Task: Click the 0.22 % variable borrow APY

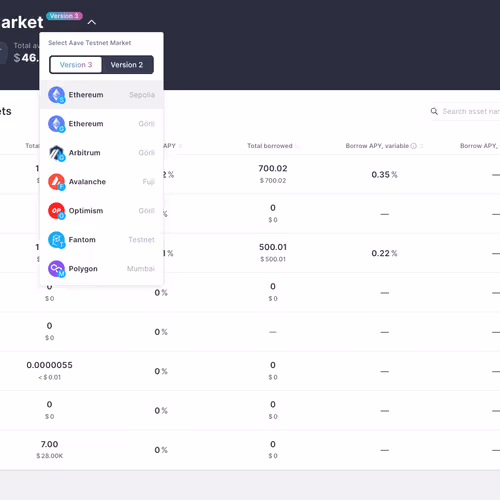Action: tap(384, 253)
